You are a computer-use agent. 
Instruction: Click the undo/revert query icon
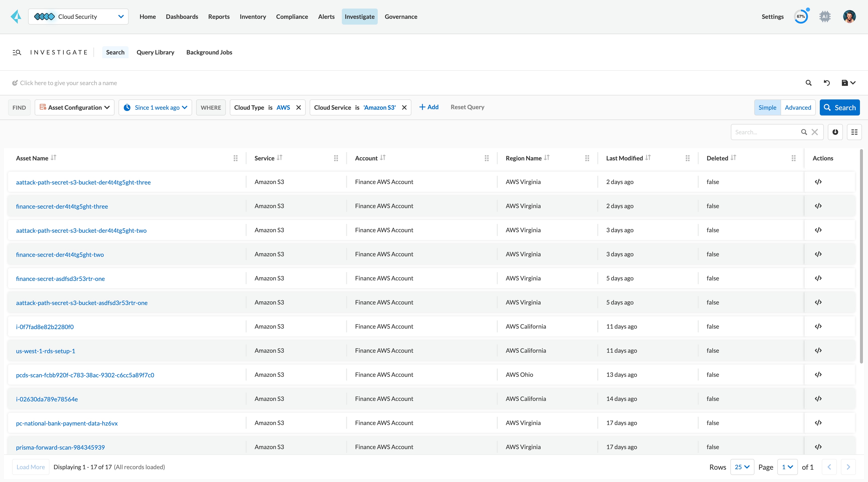tap(827, 83)
